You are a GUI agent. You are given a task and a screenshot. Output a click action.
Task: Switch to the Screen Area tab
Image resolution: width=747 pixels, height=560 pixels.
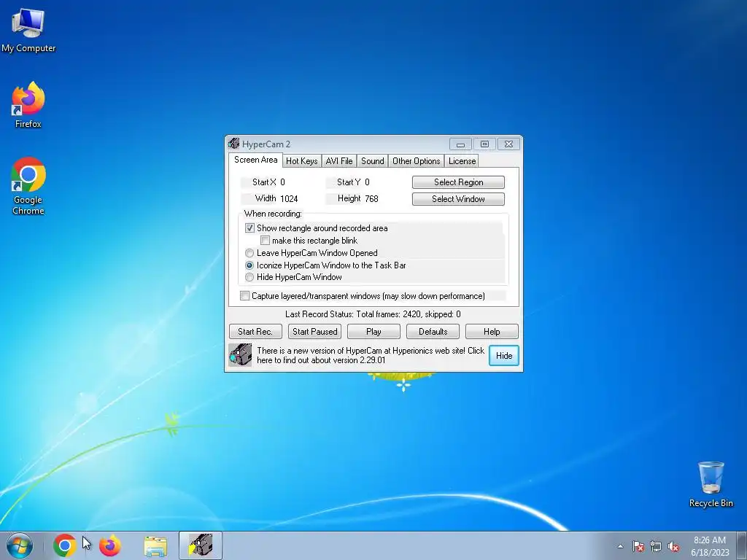tap(255, 160)
